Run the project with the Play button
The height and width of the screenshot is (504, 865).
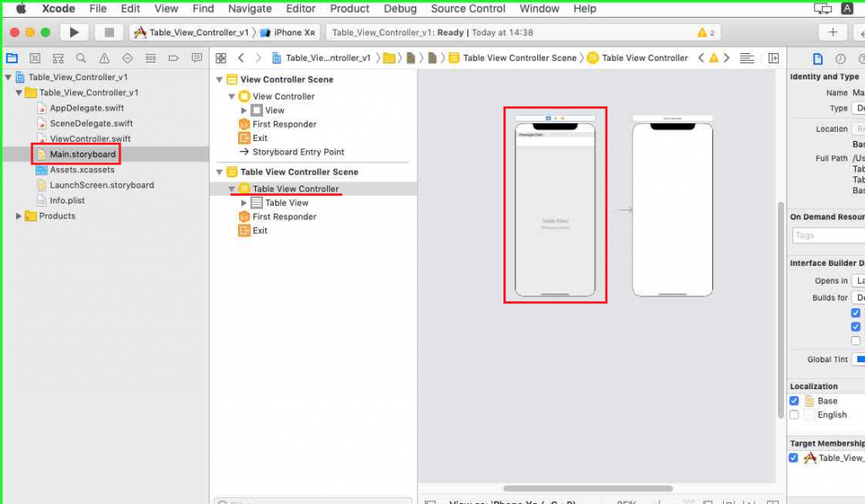pyautogui.click(x=74, y=33)
